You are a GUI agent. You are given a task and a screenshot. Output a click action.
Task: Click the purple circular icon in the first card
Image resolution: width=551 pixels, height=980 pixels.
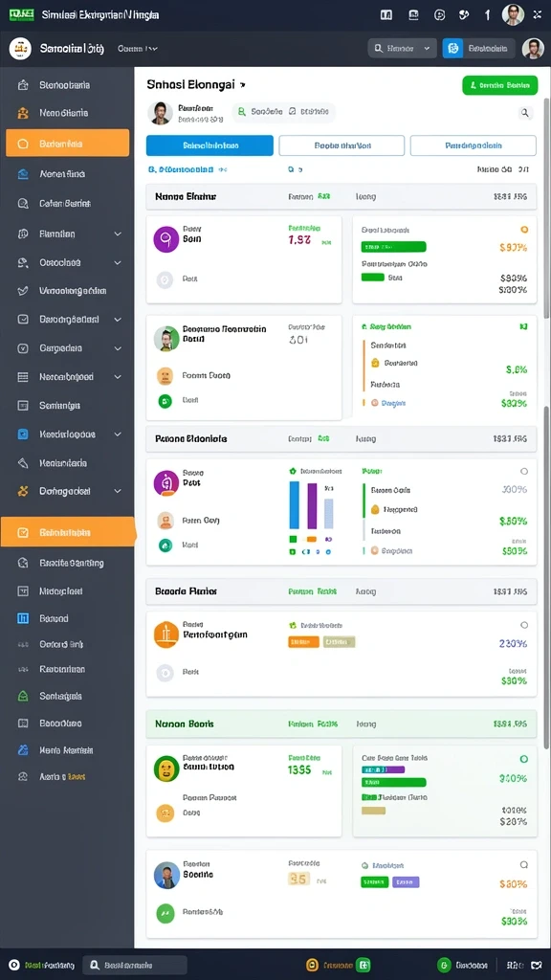(166, 238)
